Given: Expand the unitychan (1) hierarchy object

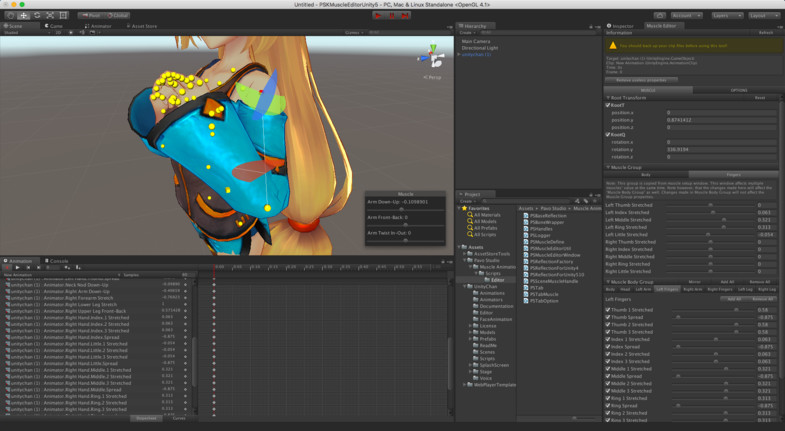Looking at the screenshot, I should 459,55.
